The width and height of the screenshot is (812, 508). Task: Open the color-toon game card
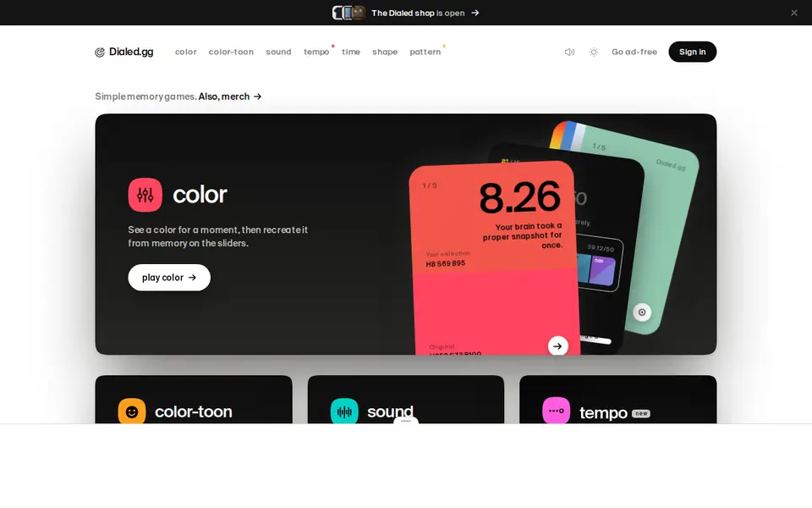click(194, 400)
